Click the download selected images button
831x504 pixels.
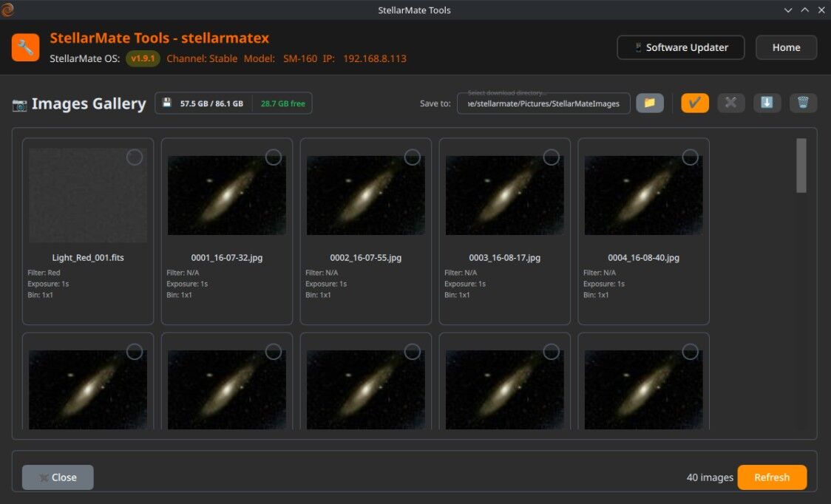pyautogui.click(x=767, y=103)
